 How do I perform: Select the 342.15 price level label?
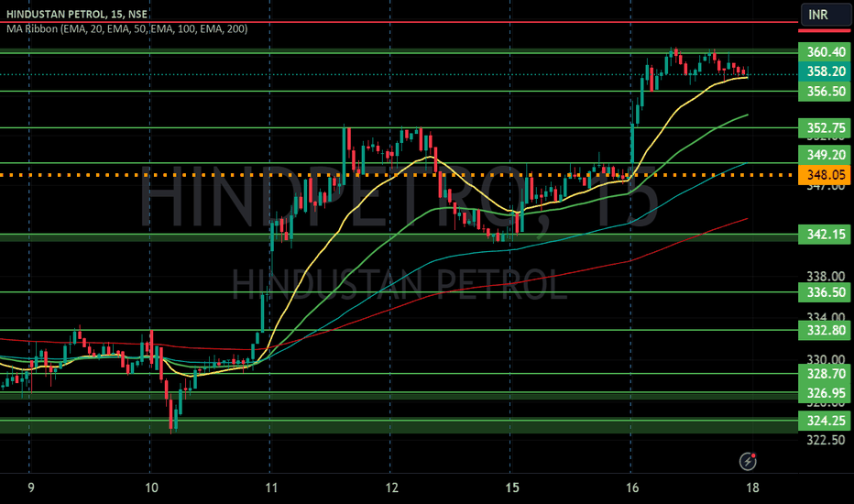825,235
